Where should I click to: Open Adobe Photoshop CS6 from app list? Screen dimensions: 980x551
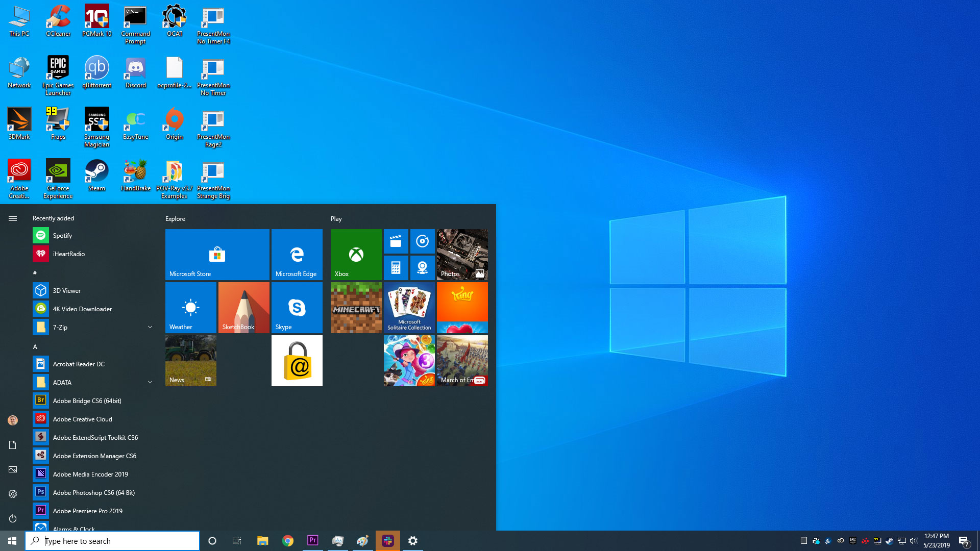(x=94, y=492)
